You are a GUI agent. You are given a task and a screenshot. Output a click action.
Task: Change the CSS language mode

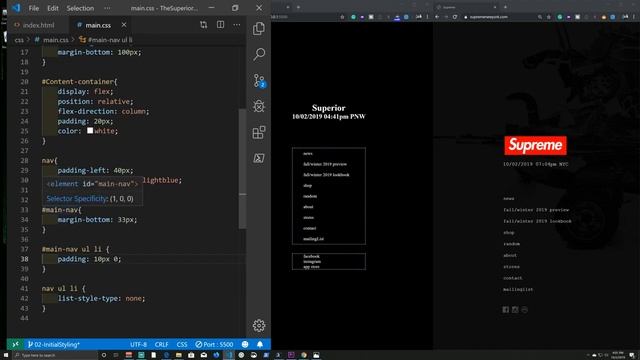tap(182, 344)
